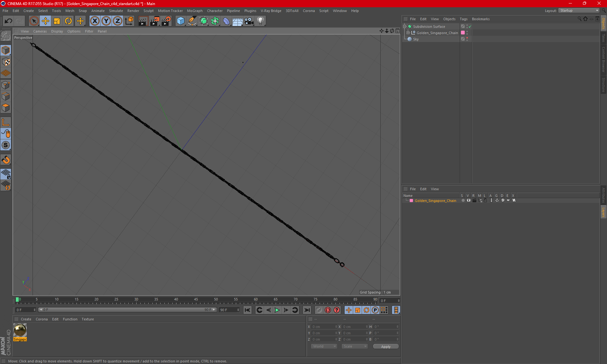Select the Singapore gold material thumbnail
The height and width of the screenshot is (364, 607).
pos(20,330)
